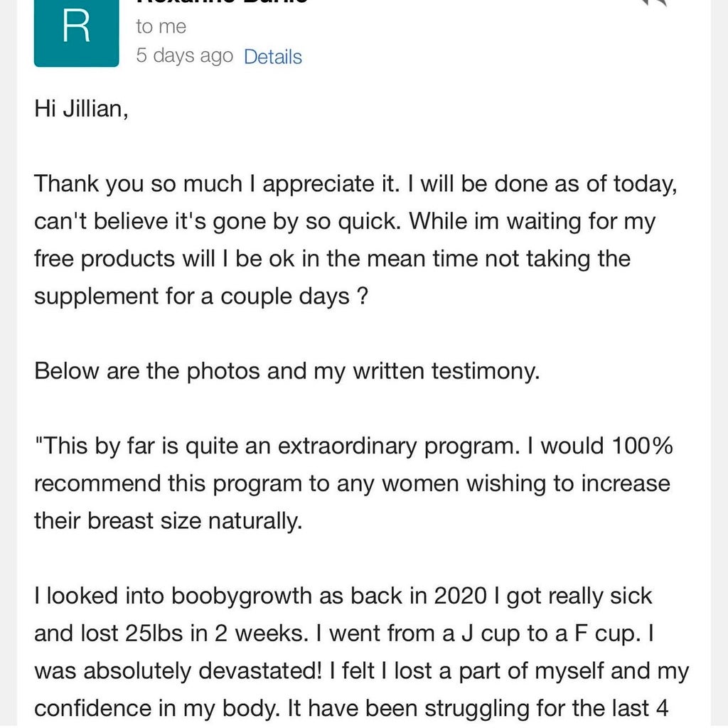The image size is (728, 728).
Task: Click the line starting "recommend this program"
Action: [x=352, y=483]
